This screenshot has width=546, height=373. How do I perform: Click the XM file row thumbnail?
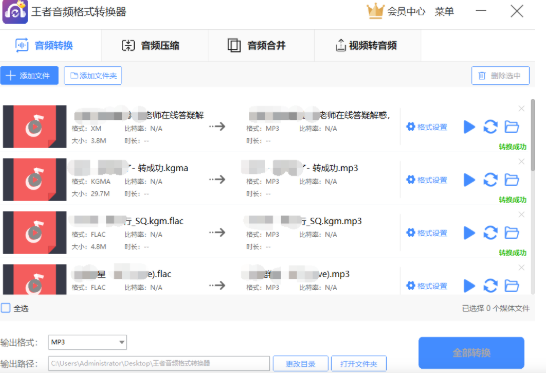pos(34,126)
